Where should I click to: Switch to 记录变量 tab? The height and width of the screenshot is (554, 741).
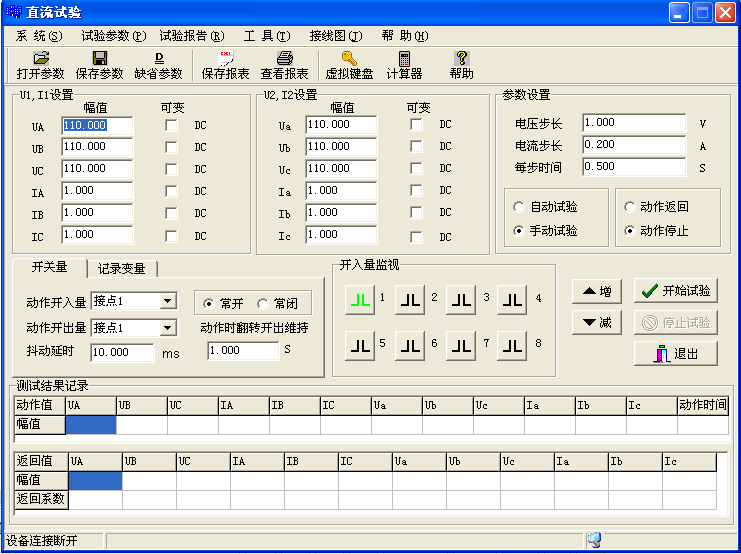(x=122, y=269)
